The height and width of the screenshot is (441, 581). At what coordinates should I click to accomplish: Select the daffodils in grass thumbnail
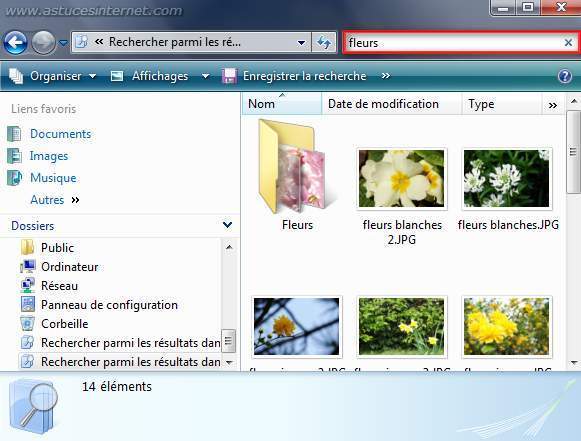(401, 326)
